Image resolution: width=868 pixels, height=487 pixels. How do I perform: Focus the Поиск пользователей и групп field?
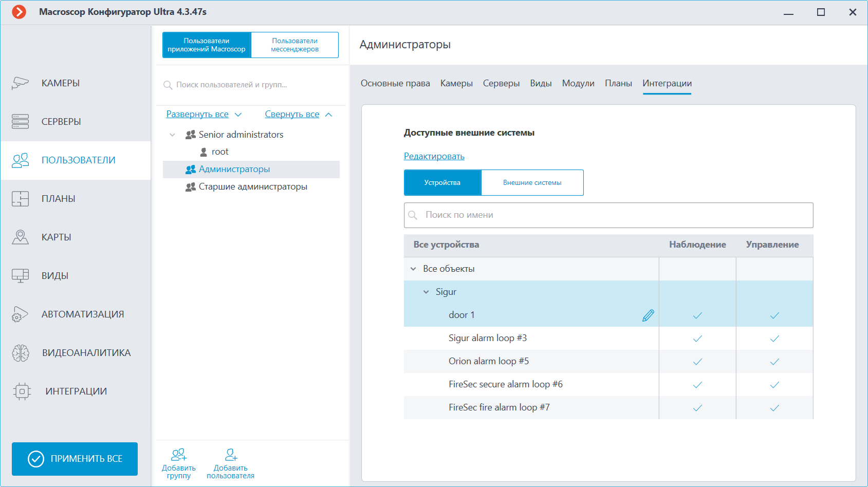(x=251, y=85)
